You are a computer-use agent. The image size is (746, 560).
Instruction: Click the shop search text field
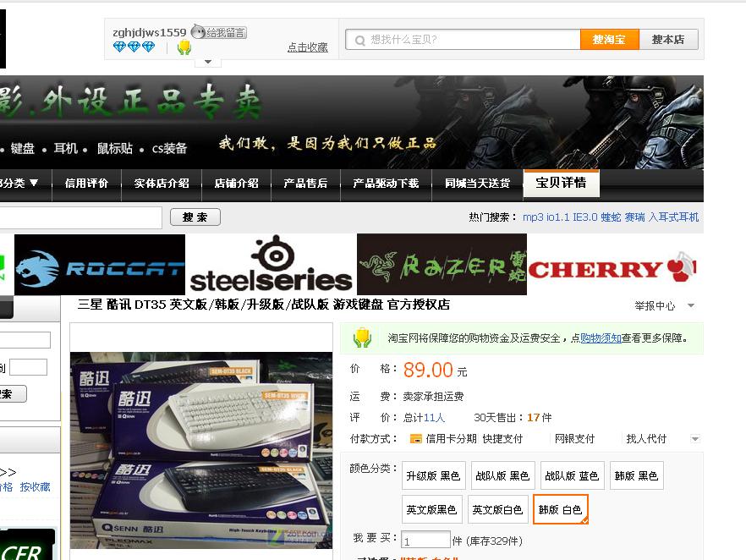pos(81,217)
